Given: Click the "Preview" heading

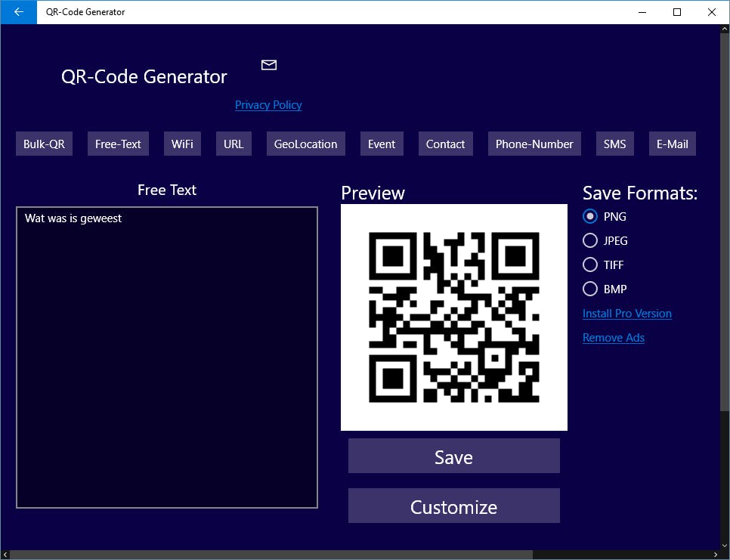Looking at the screenshot, I should tap(373, 193).
